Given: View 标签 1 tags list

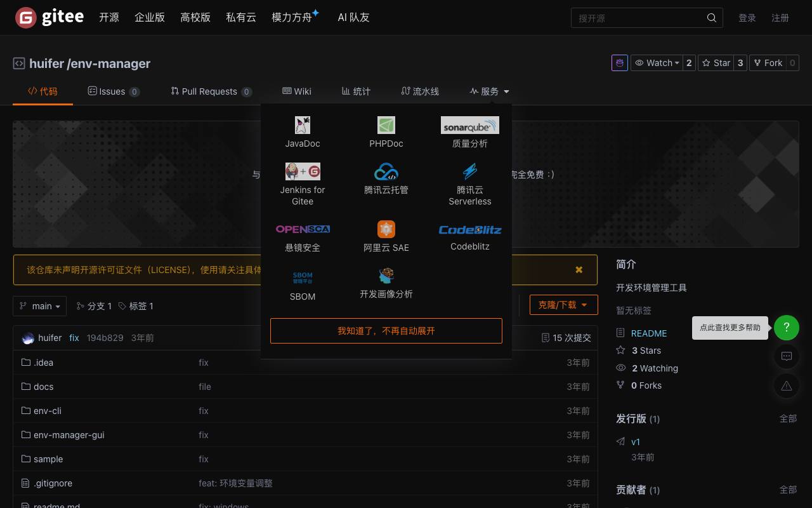Looking at the screenshot, I should coord(136,306).
